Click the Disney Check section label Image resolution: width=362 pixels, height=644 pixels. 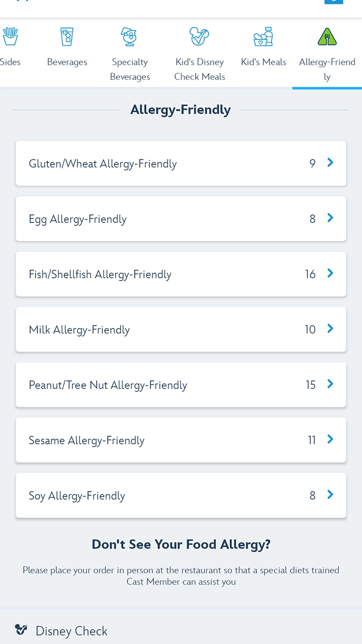71,631
